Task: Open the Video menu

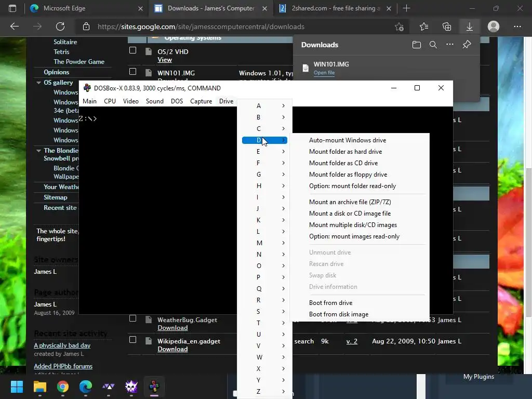Action: (x=131, y=101)
